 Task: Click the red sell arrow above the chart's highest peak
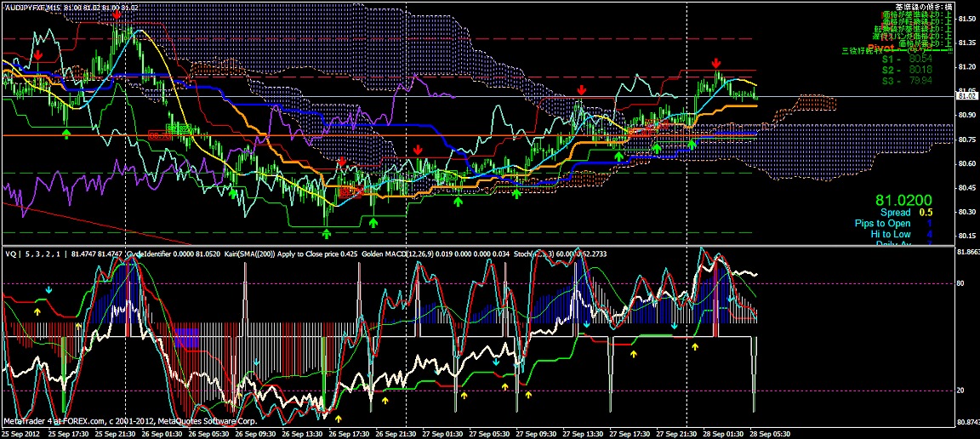tap(117, 14)
